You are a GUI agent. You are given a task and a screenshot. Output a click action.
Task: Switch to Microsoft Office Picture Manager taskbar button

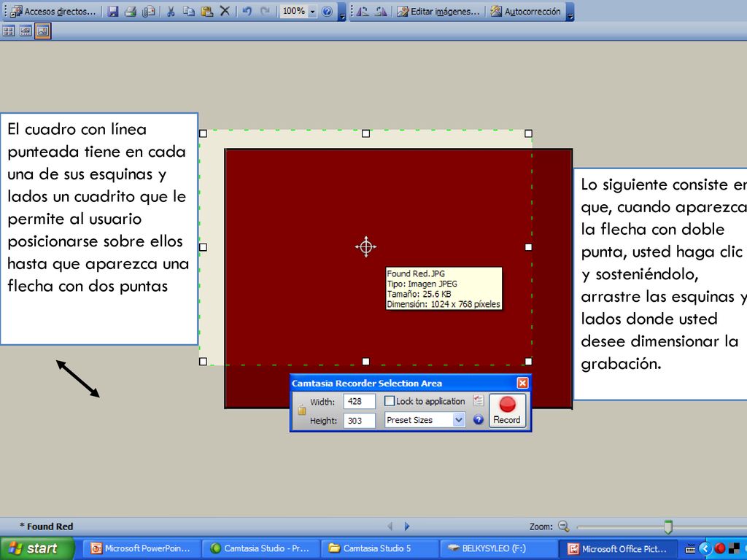coord(617,548)
